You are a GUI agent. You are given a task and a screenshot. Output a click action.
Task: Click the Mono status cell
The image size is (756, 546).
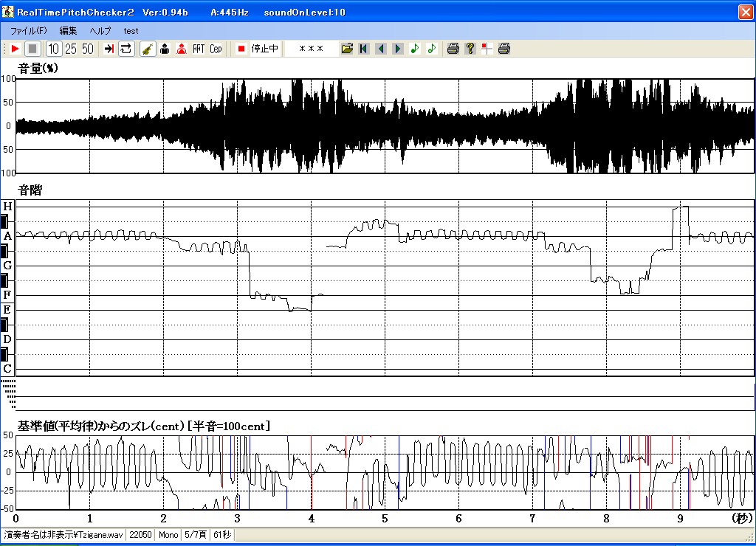click(x=168, y=535)
